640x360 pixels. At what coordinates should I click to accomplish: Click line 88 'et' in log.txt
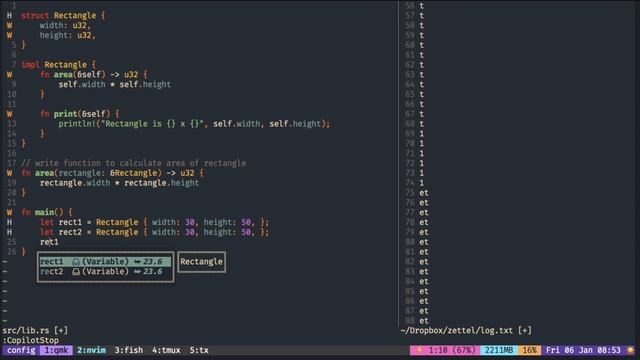tap(424, 321)
